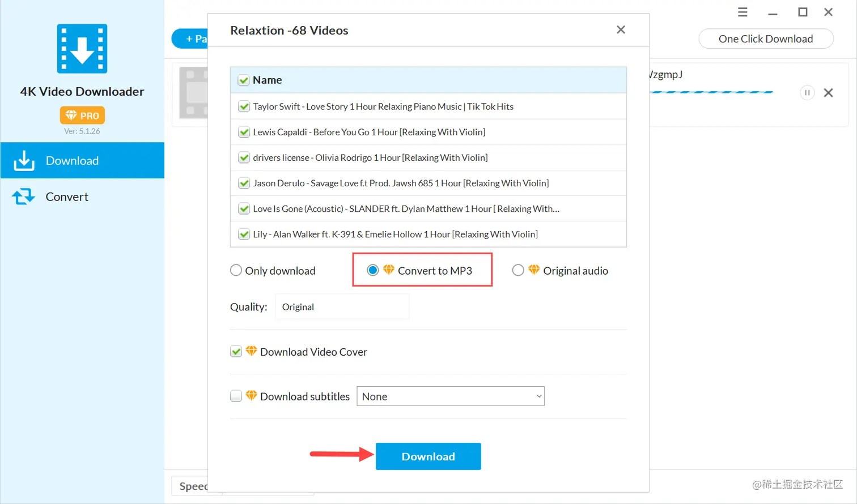Expand the subtitles language None dropdown
Image resolution: width=857 pixels, height=504 pixels.
point(451,396)
